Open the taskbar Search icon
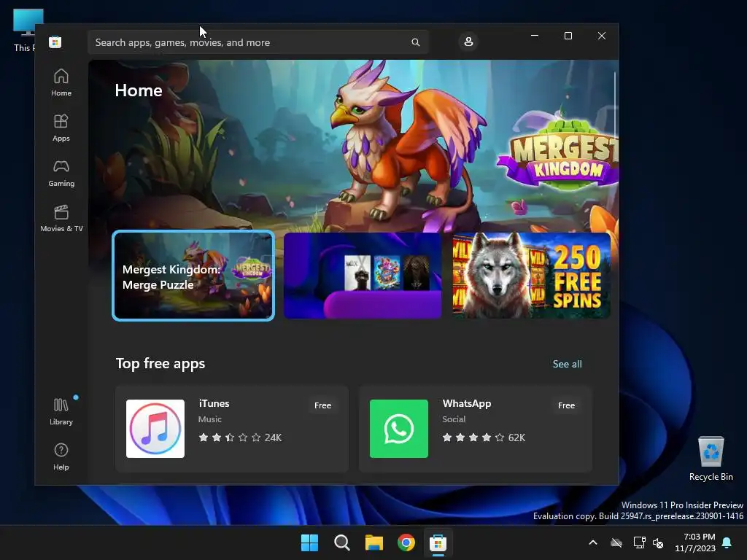This screenshot has height=560, width=747. 341,542
